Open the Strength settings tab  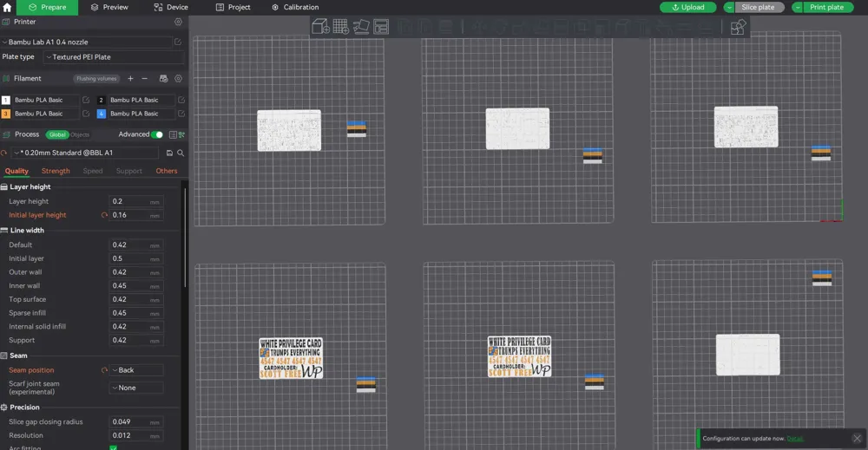(56, 171)
